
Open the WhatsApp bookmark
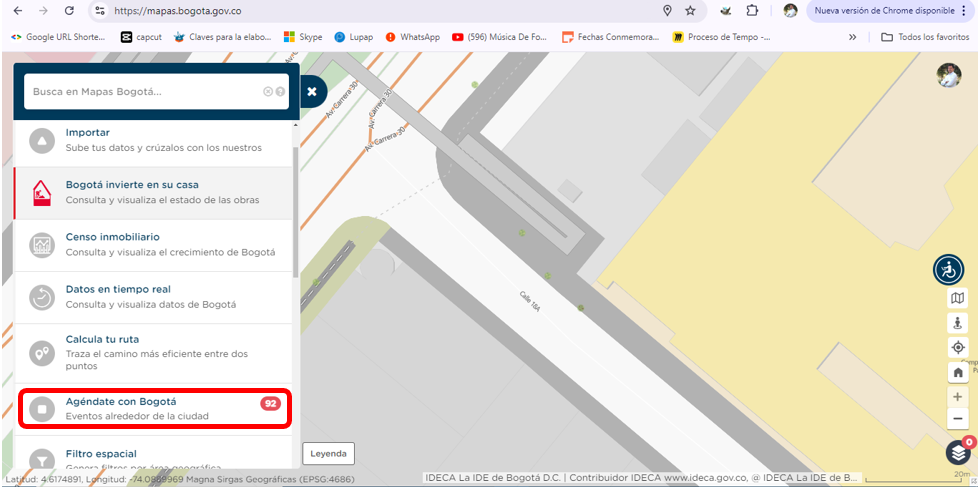point(411,37)
